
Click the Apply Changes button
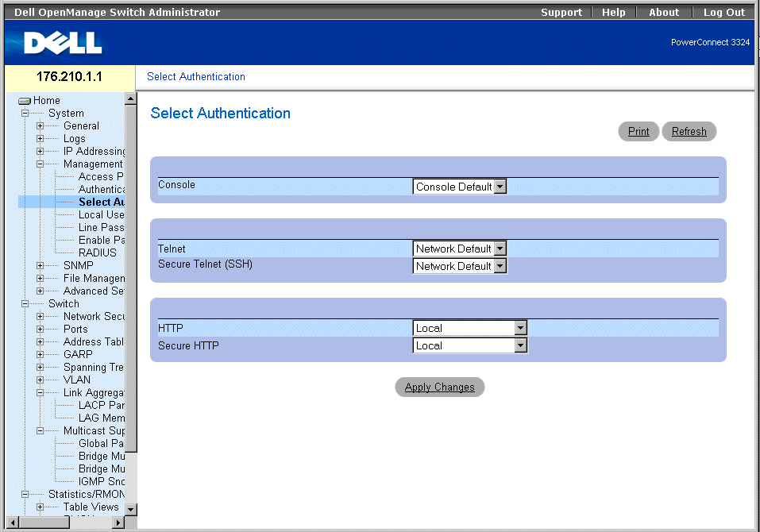(440, 387)
